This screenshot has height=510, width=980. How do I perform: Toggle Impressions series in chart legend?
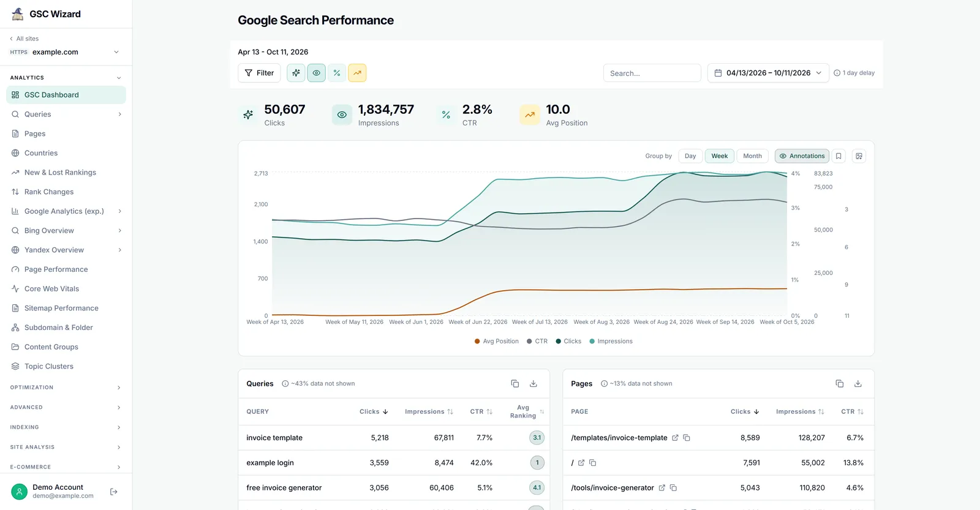pos(611,342)
